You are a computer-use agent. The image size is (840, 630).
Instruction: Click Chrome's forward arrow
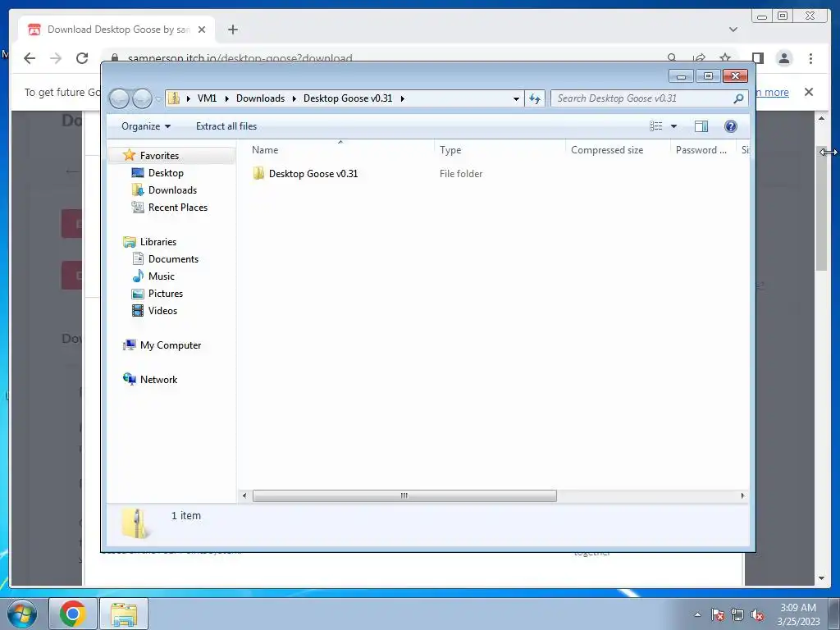56,58
